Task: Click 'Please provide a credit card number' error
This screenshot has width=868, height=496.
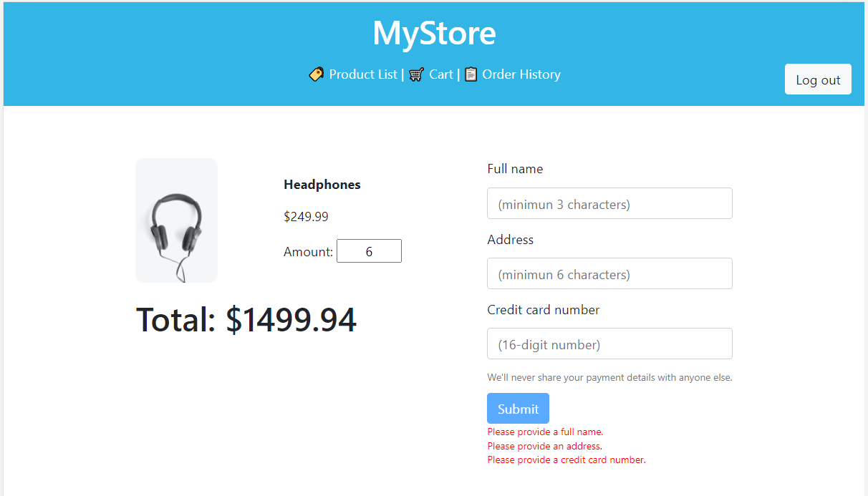Action: point(566,459)
